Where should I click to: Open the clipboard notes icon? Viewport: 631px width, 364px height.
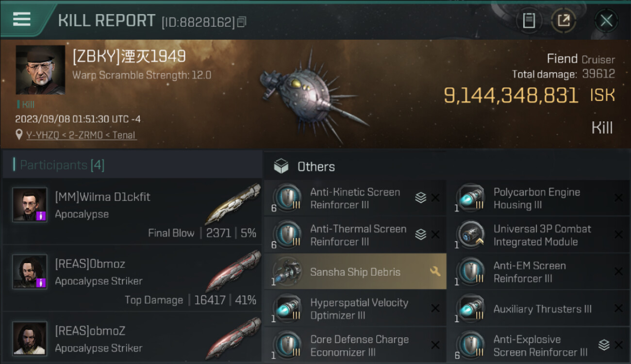529,20
